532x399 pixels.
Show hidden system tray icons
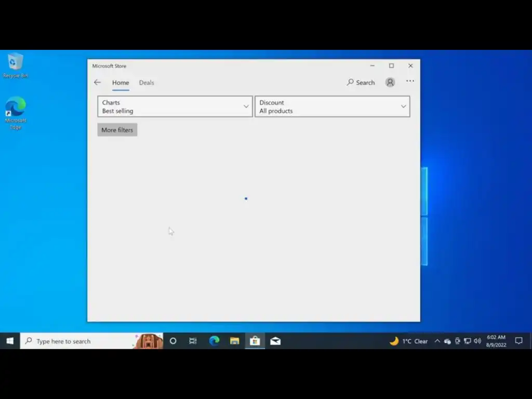point(437,341)
